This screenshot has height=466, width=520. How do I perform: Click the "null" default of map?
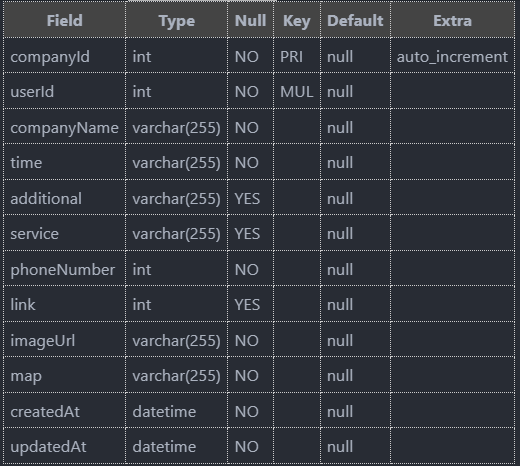click(x=340, y=376)
